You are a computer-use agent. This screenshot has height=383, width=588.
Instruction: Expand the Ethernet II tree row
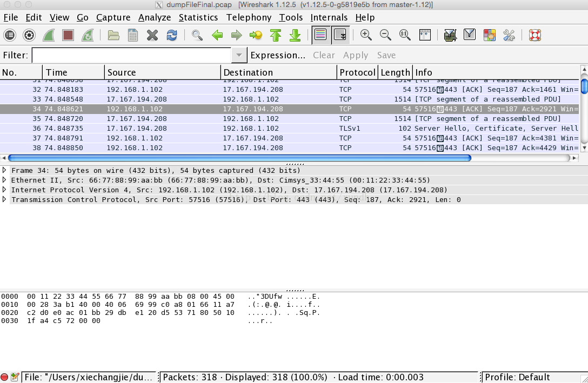[x=4, y=180]
